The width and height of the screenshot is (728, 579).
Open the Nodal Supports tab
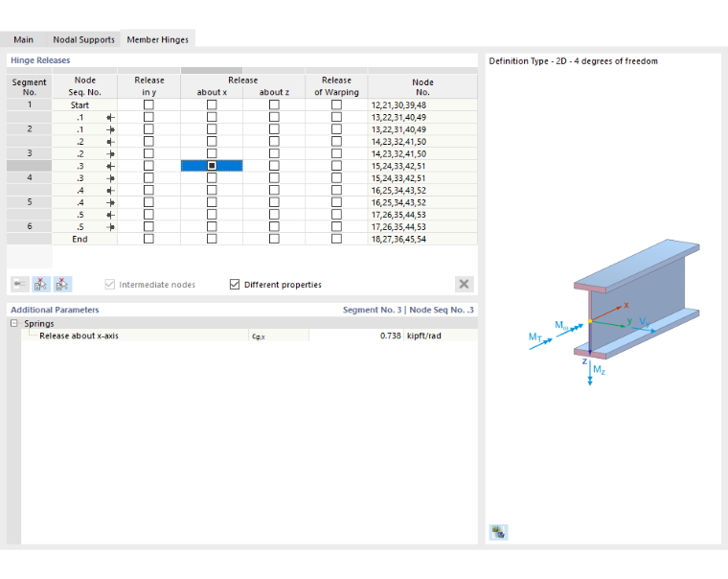pos(83,39)
